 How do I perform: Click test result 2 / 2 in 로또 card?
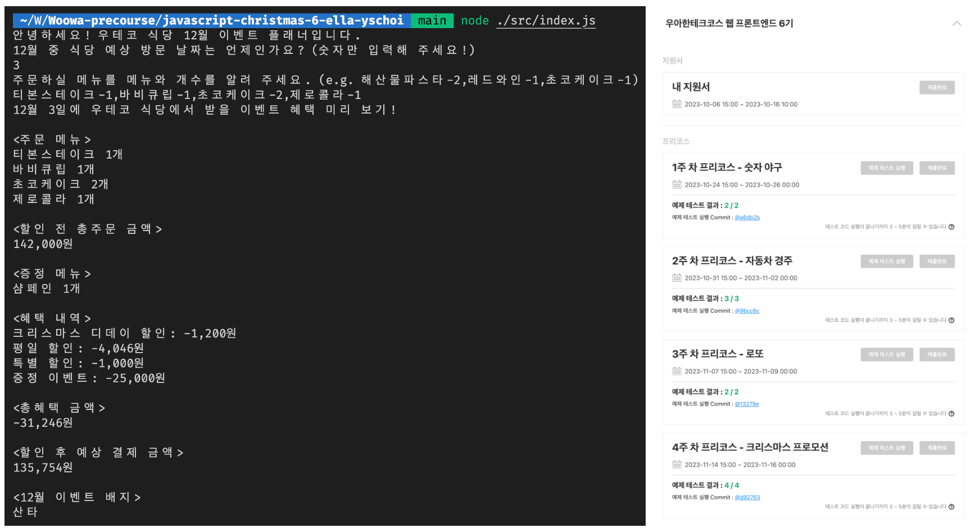click(731, 393)
